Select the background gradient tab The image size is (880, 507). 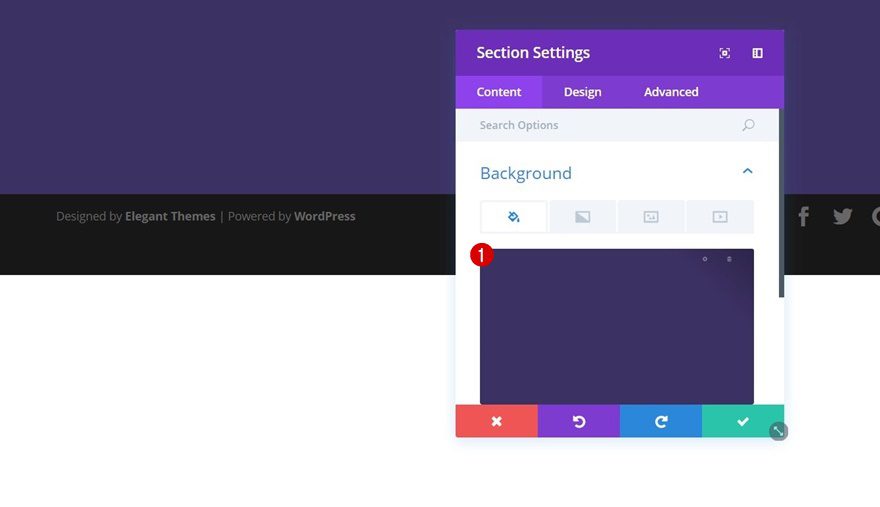(x=583, y=217)
